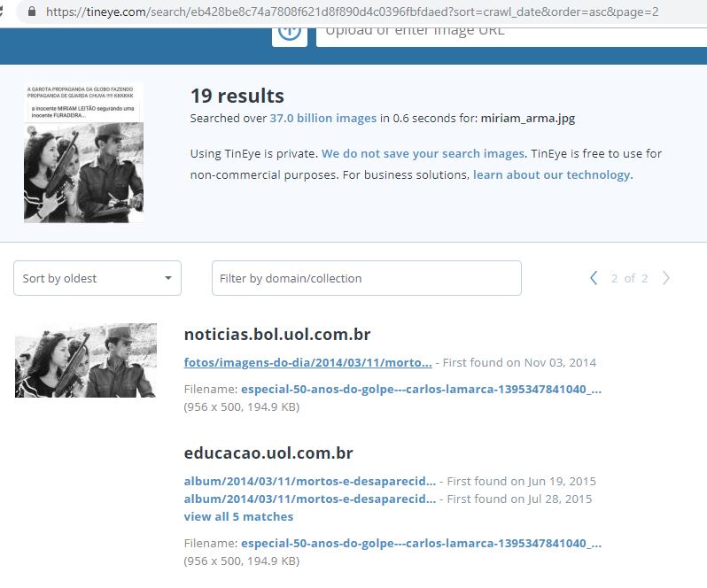Click the searched image thumbnail miriam_arma
The height and width of the screenshot is (588, 707).
83,152
